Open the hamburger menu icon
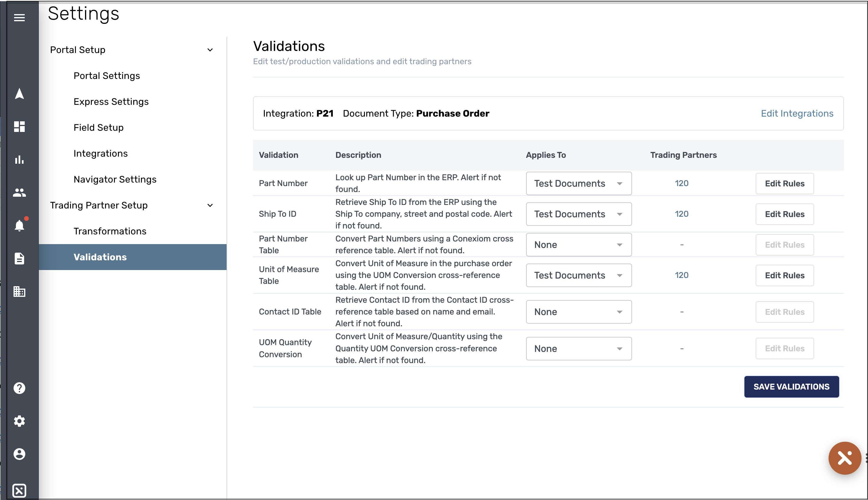 pyautogui.click(x=19, y=17)
